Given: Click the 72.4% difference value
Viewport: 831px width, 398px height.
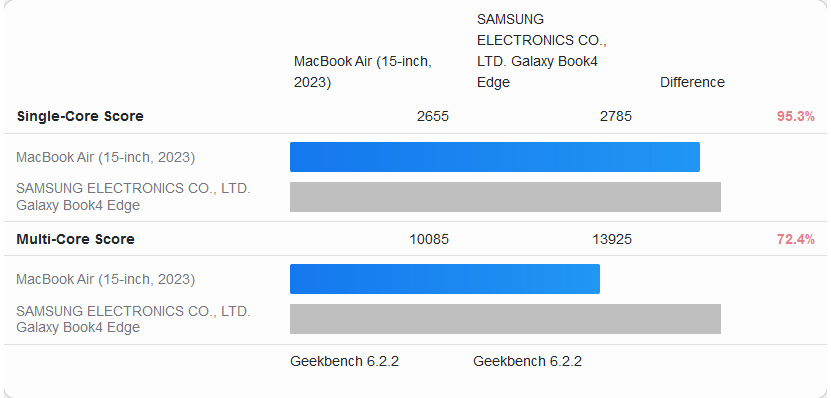Looking at the screenshot, I should [x=795, y=240].
